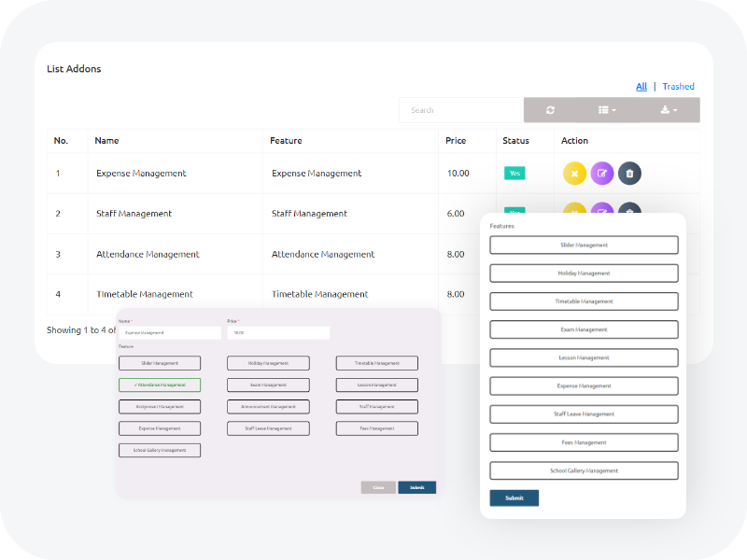Screen dimensions: 747x560
Task: Switch to the Trashed addons view
Action: tap(678, 87)
